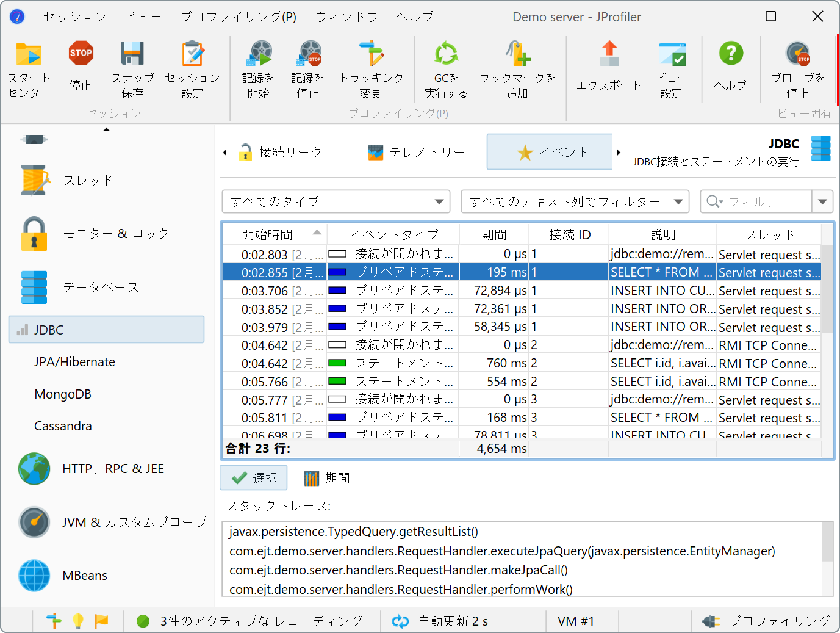This screenshot has height=633, width=840.
Task: Click the 説明 column header
Action: point(663,234)
